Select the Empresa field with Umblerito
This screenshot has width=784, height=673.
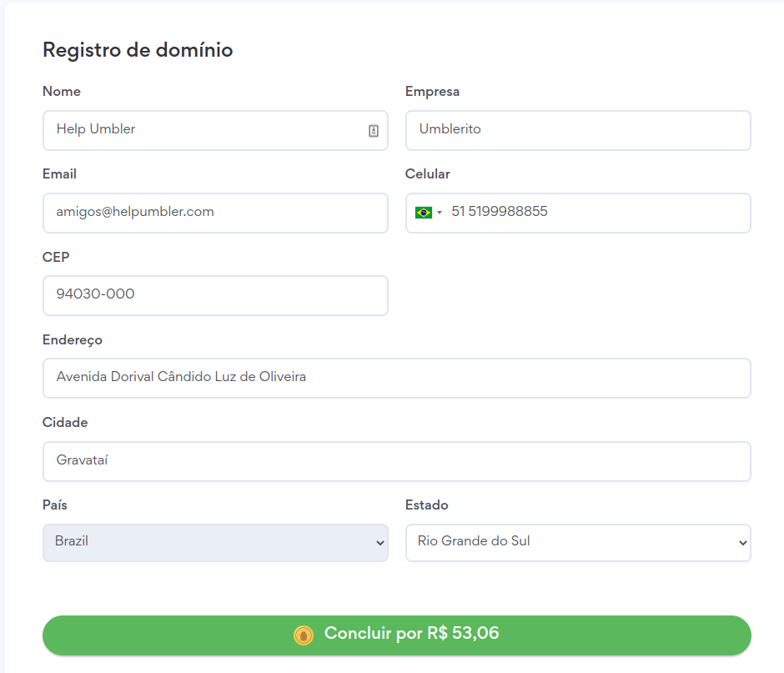pos(578,130)
